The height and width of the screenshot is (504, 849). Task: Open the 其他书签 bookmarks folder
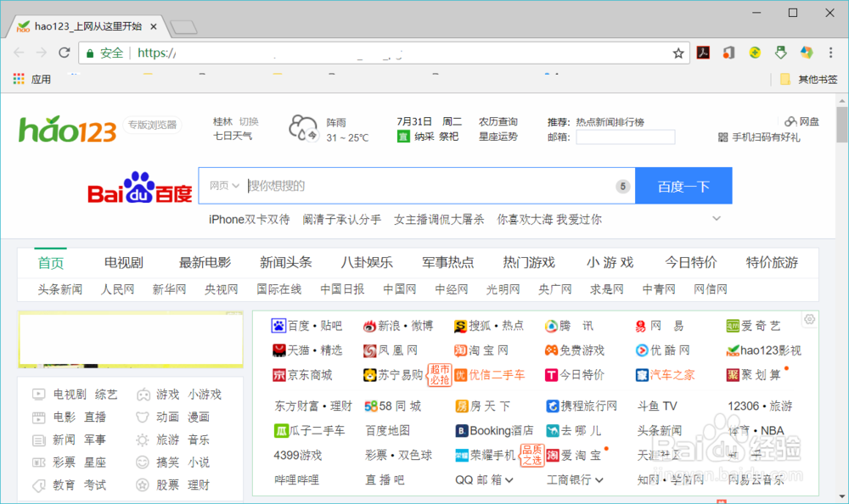click(x=809, y=80)
